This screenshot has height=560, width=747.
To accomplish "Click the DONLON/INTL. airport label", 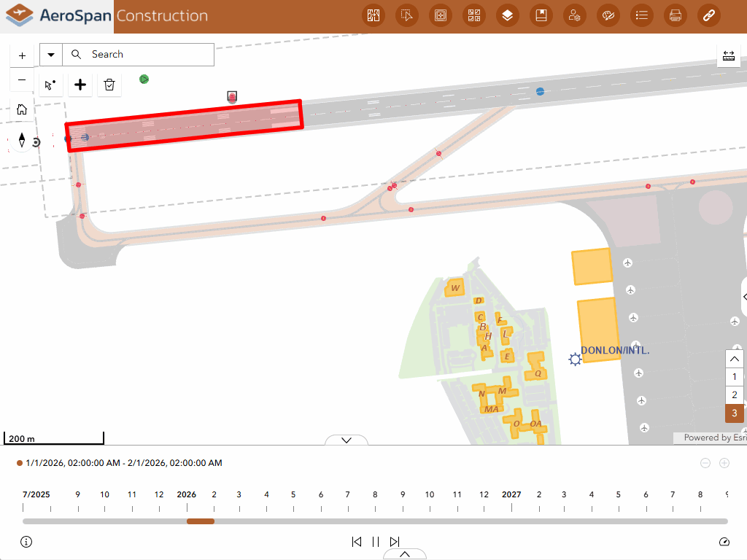I will (614, 351).
